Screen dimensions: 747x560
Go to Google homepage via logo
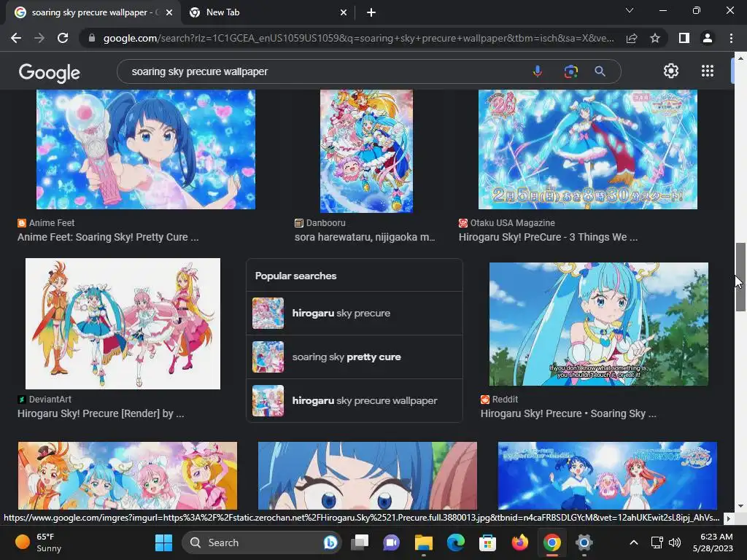50,73
